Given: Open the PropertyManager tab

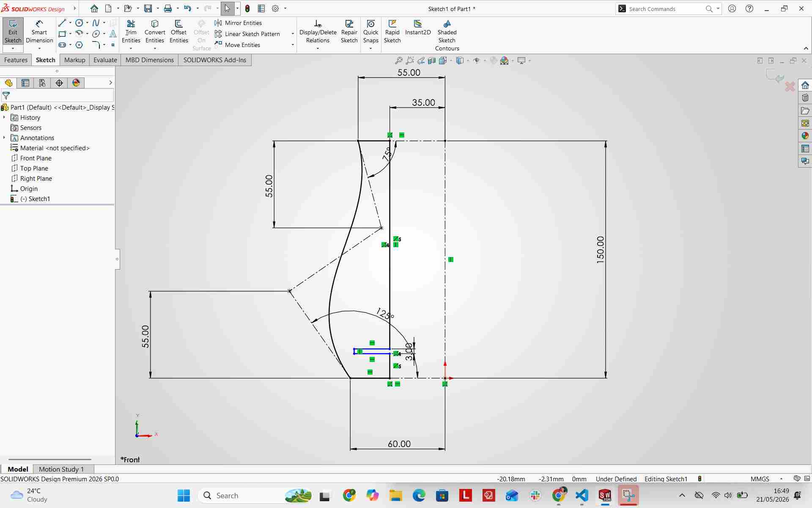Looking at the screenshot, I should point(25,83).
